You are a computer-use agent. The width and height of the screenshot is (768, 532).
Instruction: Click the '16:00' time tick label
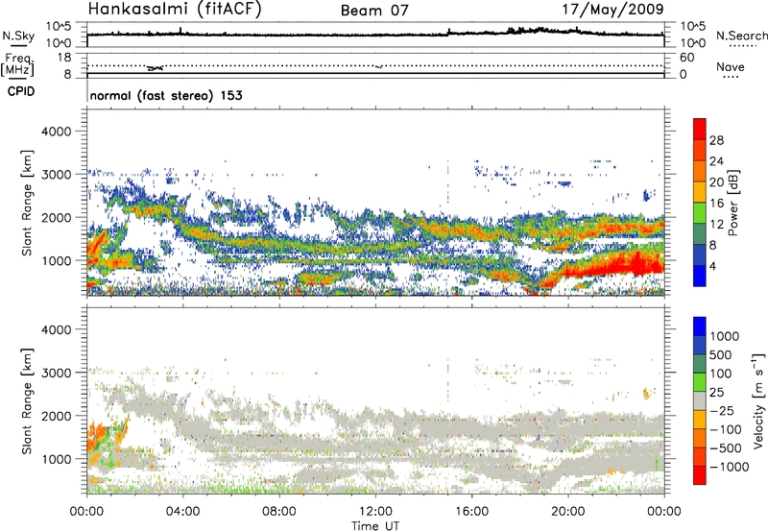click(x=471, y=512)
